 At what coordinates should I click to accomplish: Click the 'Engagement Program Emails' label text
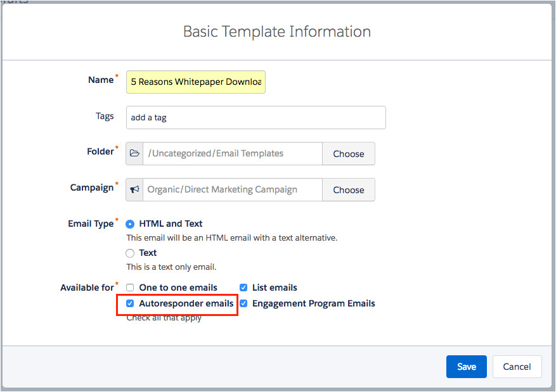[313, 304]
